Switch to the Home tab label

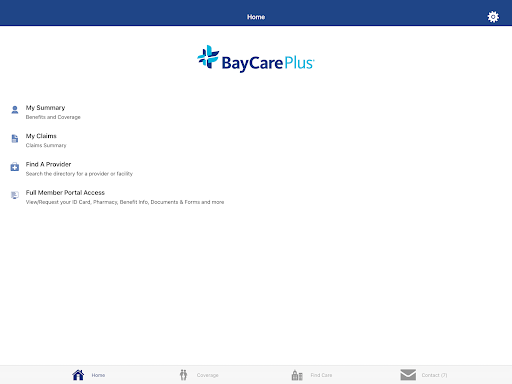pyautogui.click(x=98, y=375)
